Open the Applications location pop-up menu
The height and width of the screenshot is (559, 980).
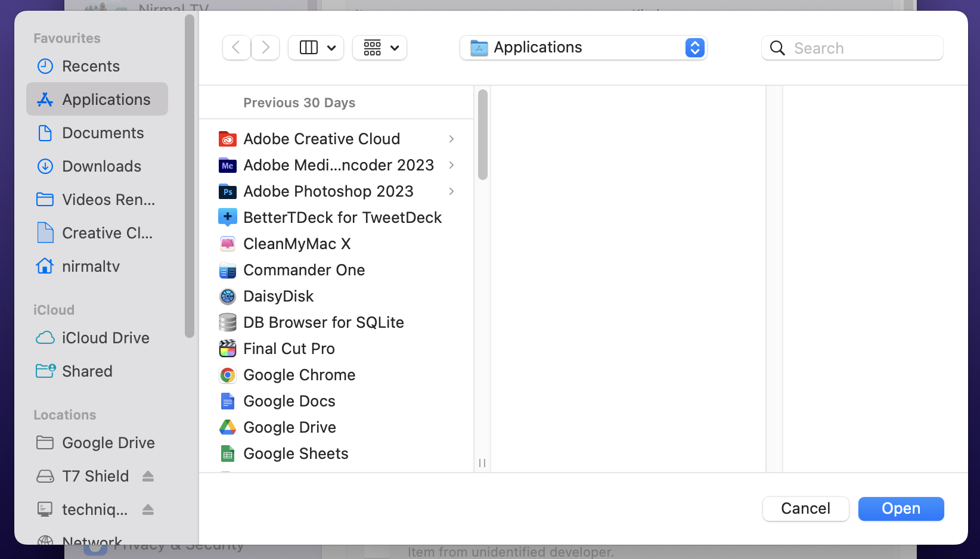584,48
